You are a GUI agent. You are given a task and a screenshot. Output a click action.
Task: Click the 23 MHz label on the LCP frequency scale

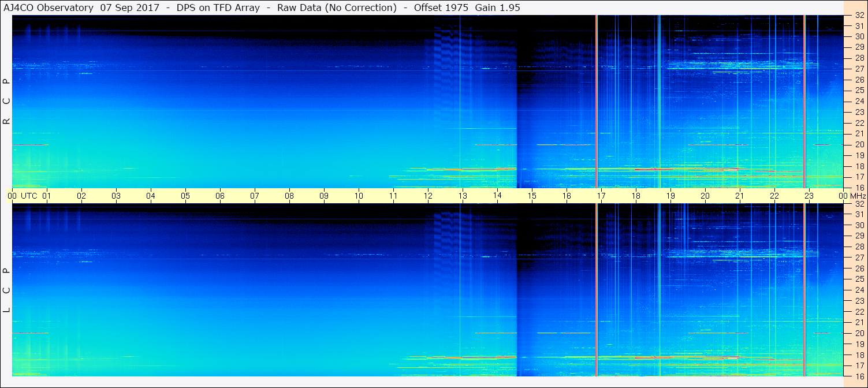(x=859, y=301)
